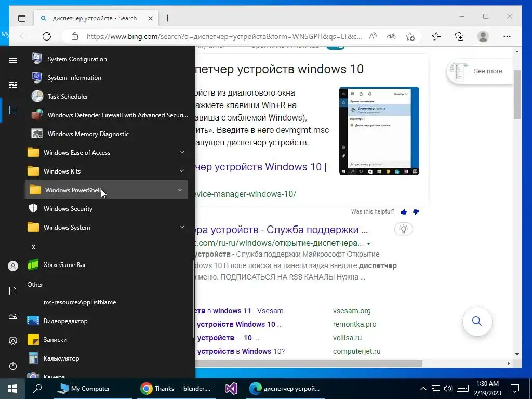Open the vsesam.org related link

[x=352, y=311]
